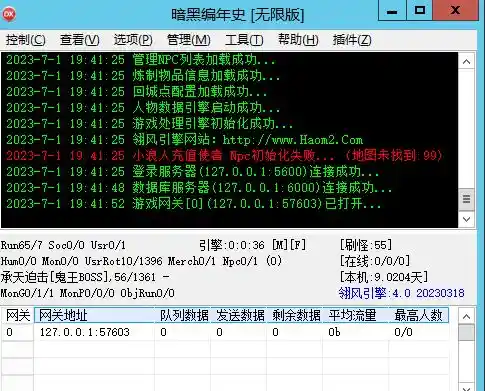Click the [本机:9.0204天] status text

(x=384, y=277)
